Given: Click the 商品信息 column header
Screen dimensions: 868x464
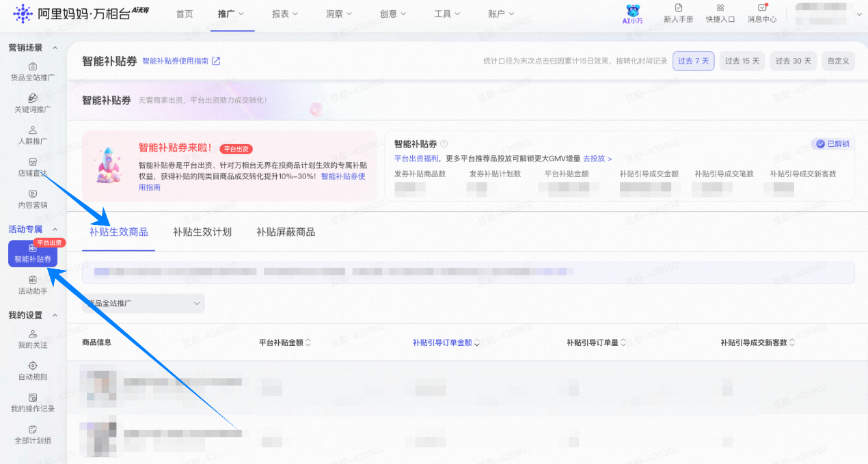Looking at the screenshot, I should [96, 342].
